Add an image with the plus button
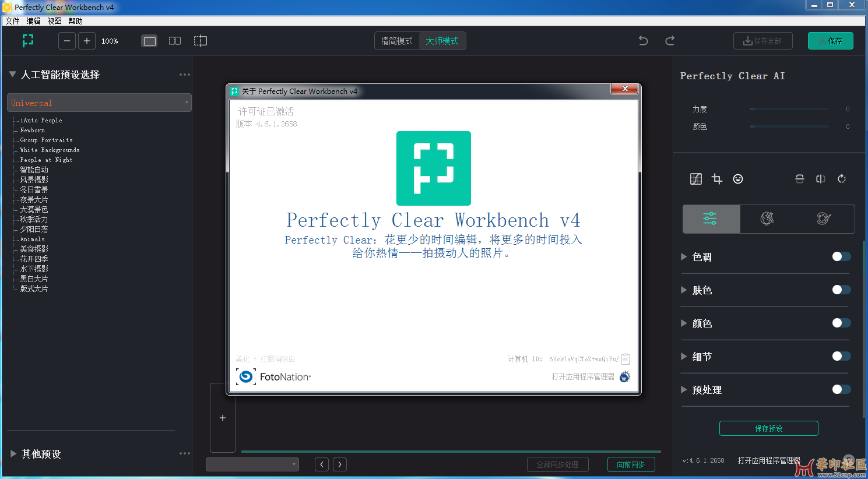This screenshot has height=479, width=868. [x=223, y=418]
